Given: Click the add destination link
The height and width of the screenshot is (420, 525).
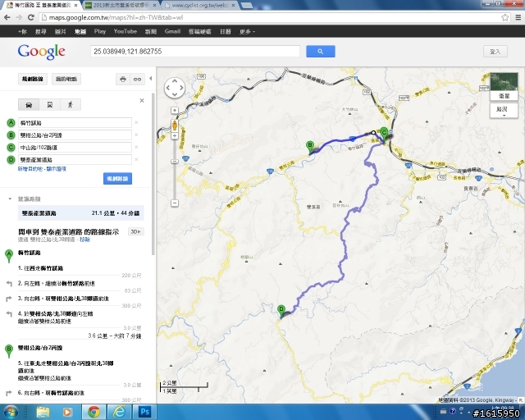Looking at the screenshot, I should [30, 169].
